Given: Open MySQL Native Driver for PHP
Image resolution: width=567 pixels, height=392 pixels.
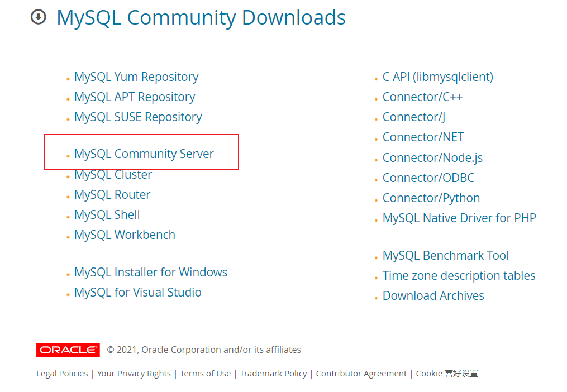Looking at the screenshot, I should pyautogui.click(x=459, y=218).
